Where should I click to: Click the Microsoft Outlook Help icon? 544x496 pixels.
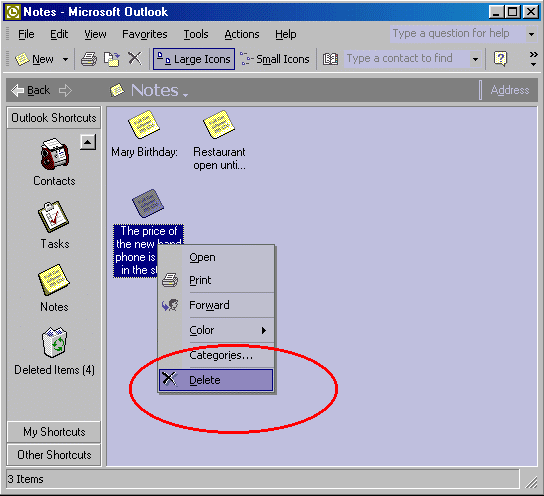[x=500, y=59]
